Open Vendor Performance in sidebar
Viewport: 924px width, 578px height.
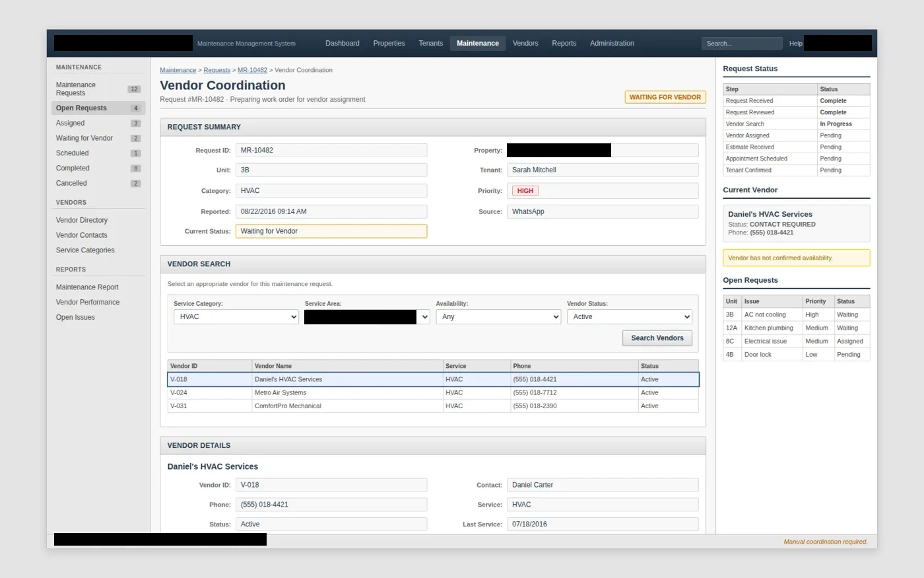click(x=98, y=303)
